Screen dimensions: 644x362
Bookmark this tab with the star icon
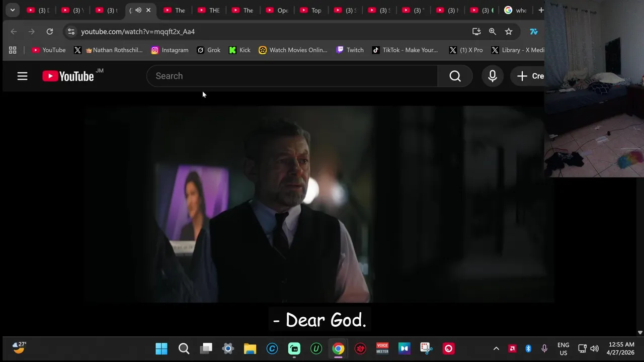[509, 32]
